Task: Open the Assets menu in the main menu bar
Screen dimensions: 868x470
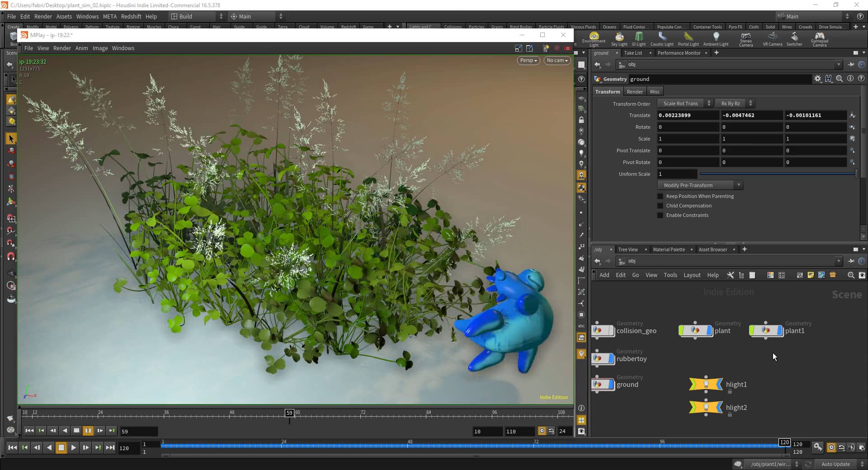Action: click(64, 16)
